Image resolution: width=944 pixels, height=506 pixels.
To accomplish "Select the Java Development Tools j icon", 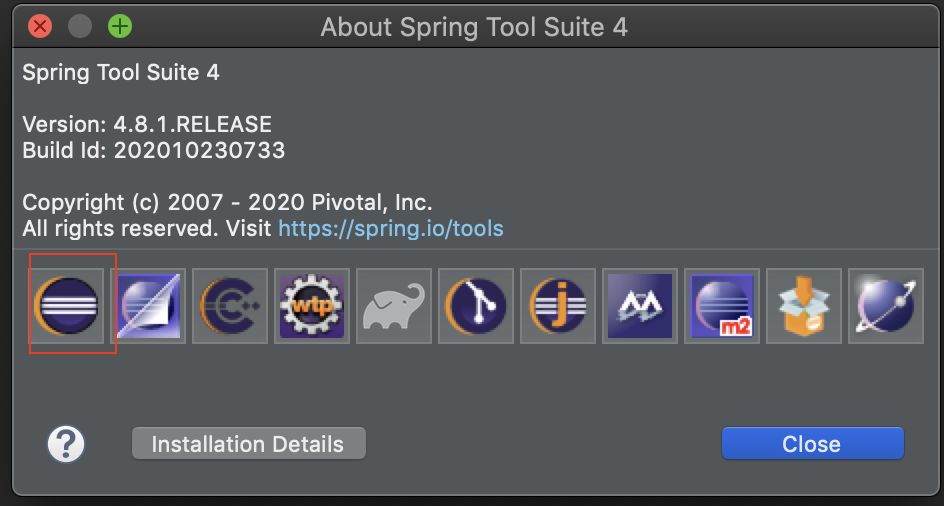I will [x=558, y=305].
